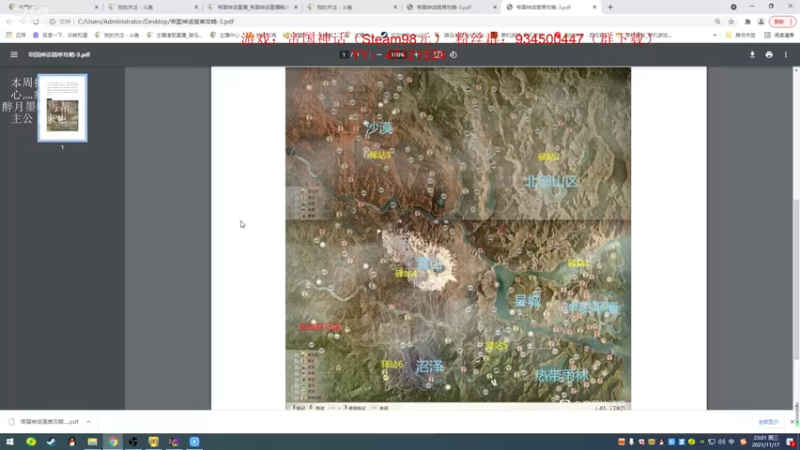Go back with the browser back arrow
Screen dimensions: 800x450
click(x=9, y=21)
